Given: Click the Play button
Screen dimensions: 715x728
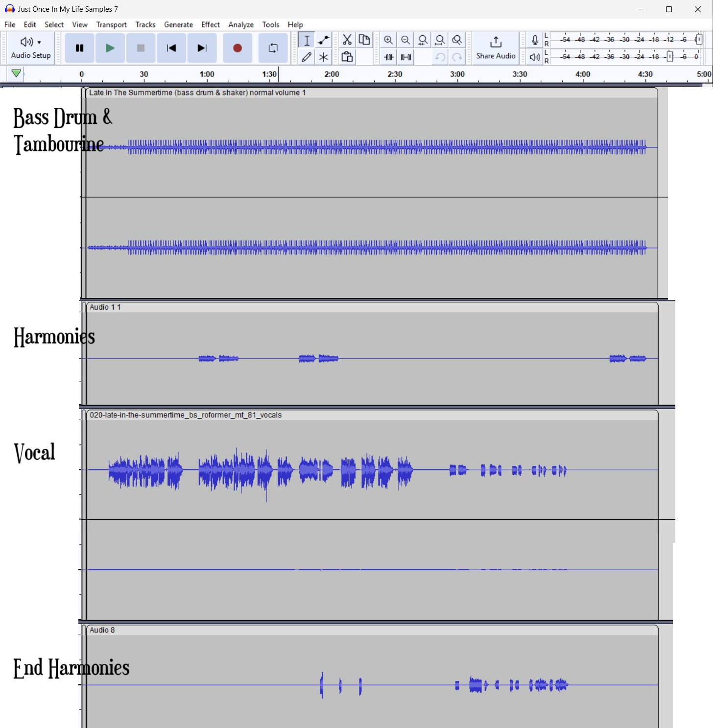Looking at the screenshot, I should pyautogui.click(x=110, y=48).
